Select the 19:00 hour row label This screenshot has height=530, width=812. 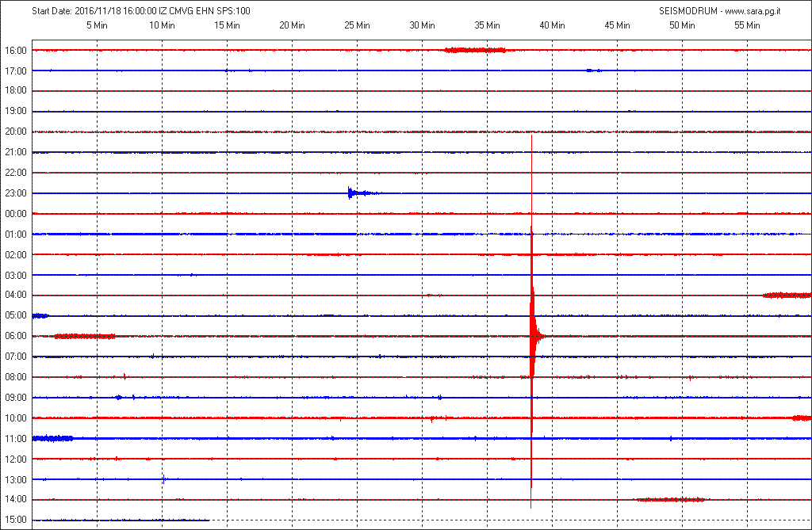pos(16,111)
